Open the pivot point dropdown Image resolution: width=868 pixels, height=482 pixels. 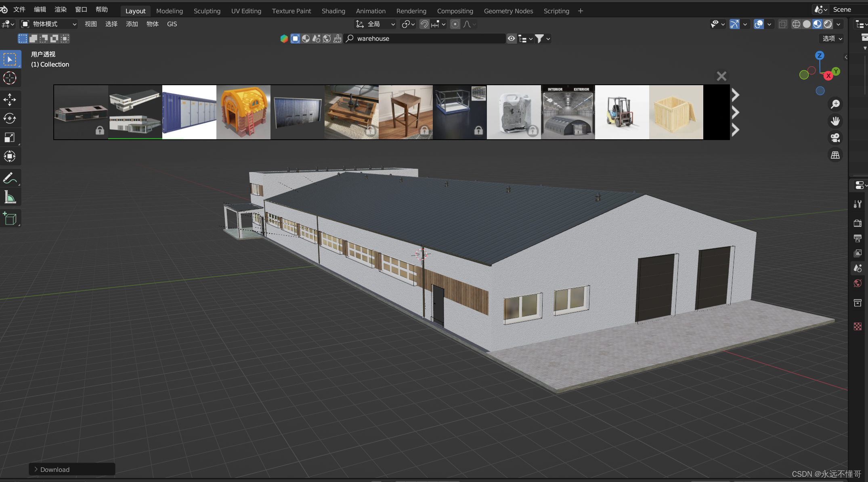pyautogui.click(x=408, y=24)
